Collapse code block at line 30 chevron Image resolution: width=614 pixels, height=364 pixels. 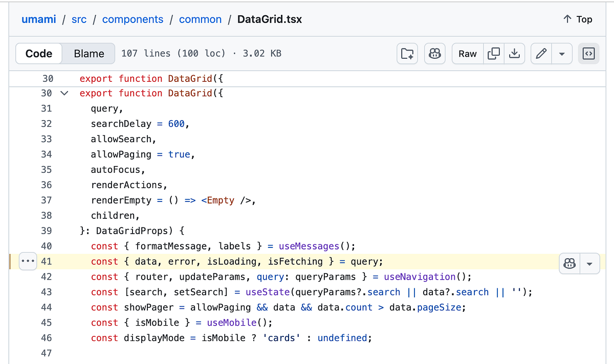pos(64,93)
